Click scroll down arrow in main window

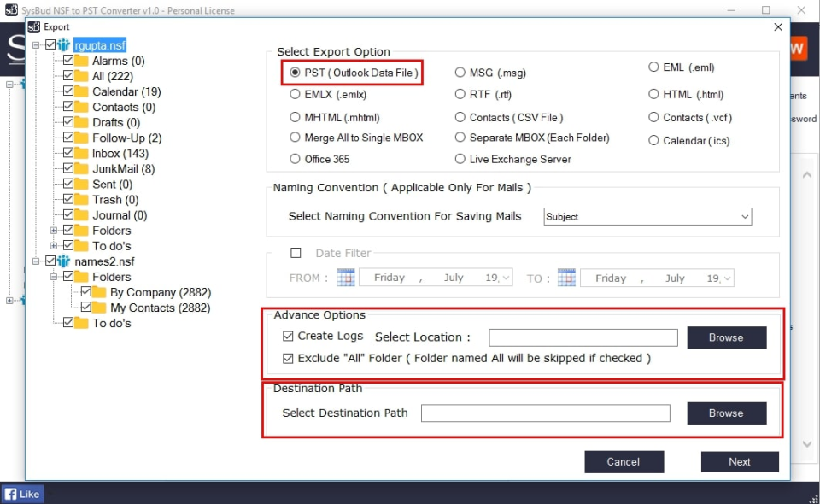(x=807, y=444)
